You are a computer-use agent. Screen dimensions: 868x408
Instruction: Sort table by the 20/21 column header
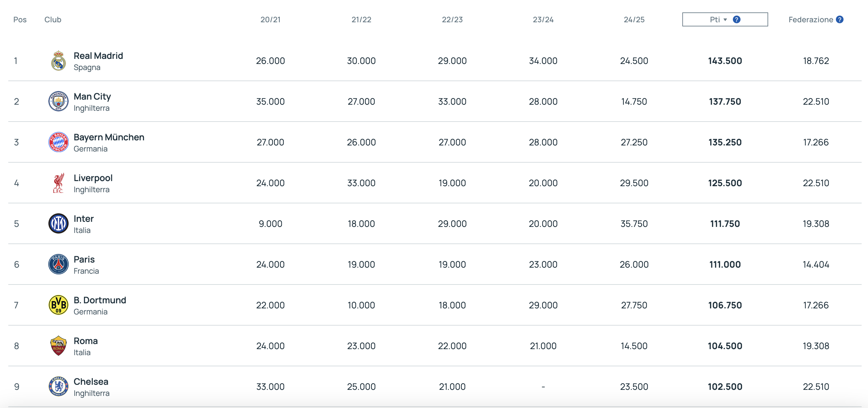tap(270, 19)
